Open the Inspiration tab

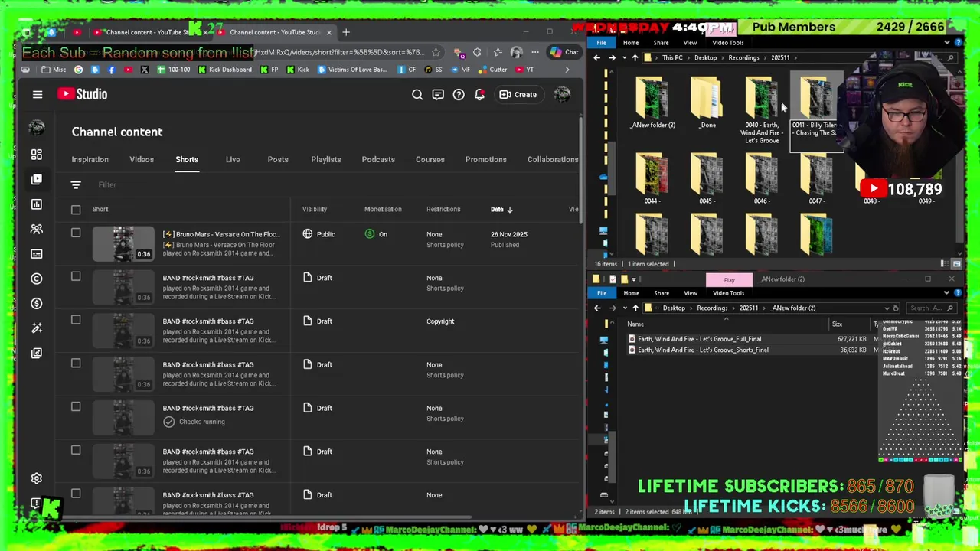90,159
